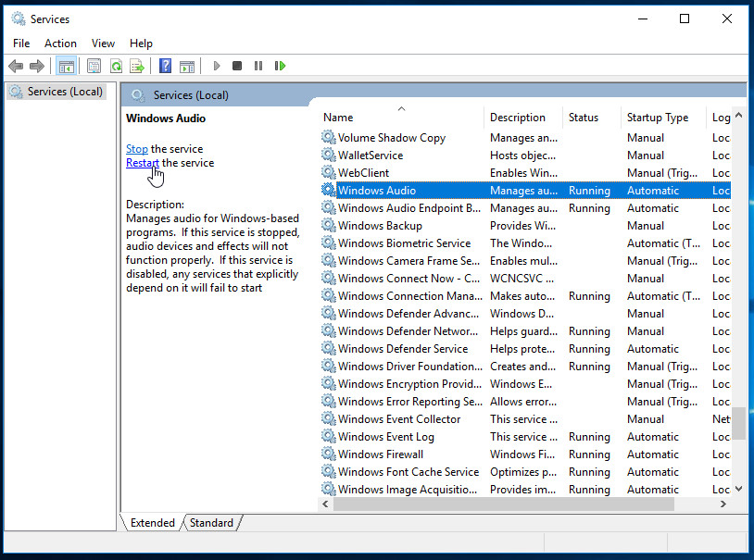The width and height of the screenshot is (754, 560).
Task: Click the gear icon beside Windows Firewall
Action: [x=329, y=454]
